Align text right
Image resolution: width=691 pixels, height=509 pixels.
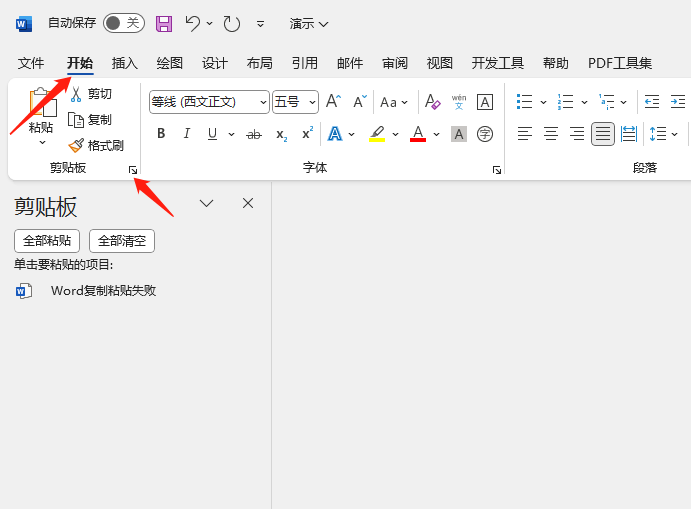[577, 134]
